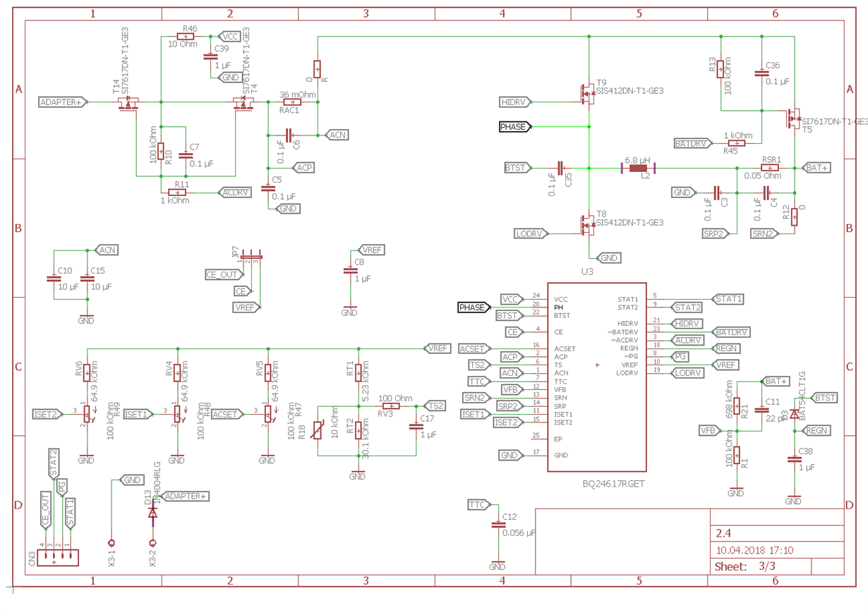868x610 pixels.
Task: Select the TTC label above C12
Action: (479, 505)
